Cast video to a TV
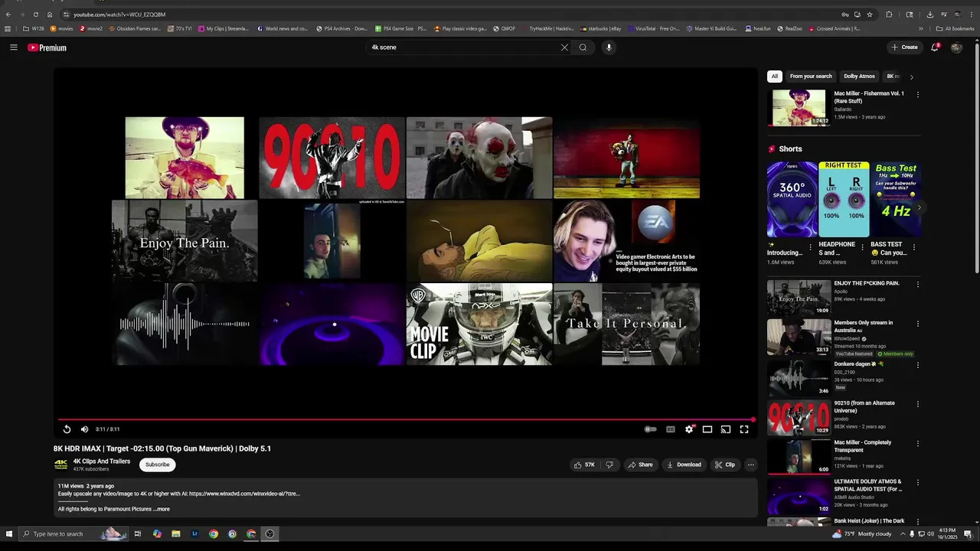This screenshot has width=980, height=551. 726,429
